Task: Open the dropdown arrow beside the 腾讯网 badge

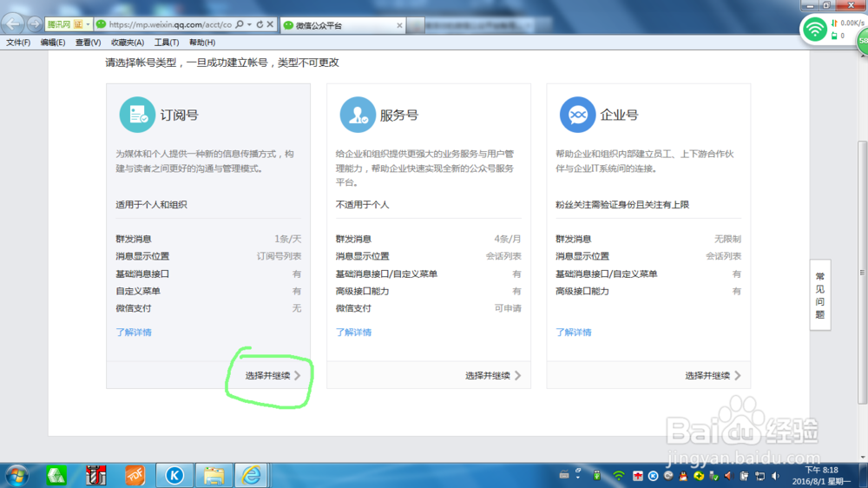Action: tap(88, 24)
